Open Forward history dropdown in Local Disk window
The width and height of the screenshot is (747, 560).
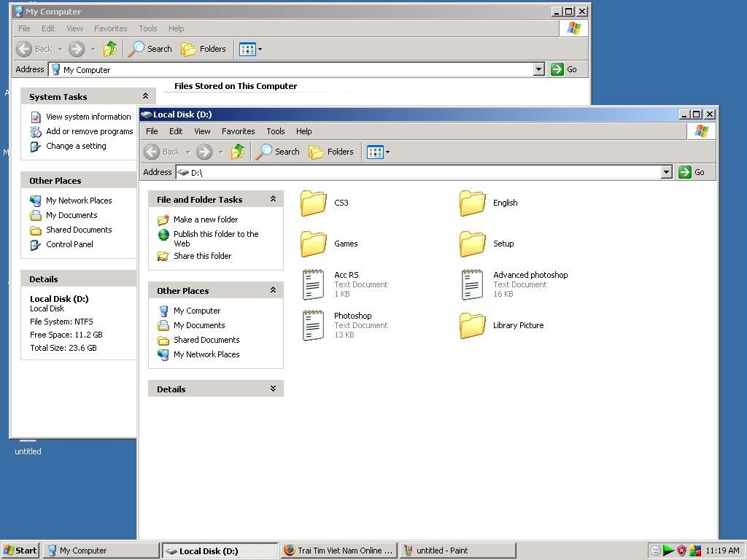coord(220,152)
